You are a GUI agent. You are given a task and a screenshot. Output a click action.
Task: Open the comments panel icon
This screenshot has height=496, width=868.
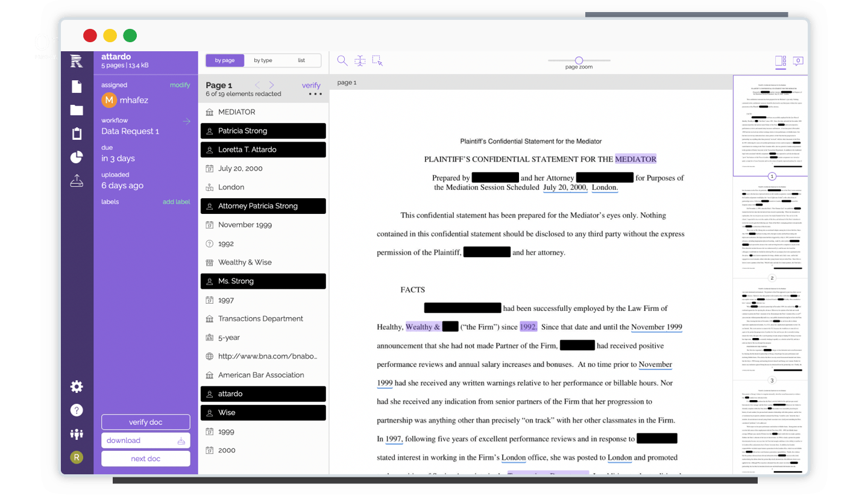[798, 60]
